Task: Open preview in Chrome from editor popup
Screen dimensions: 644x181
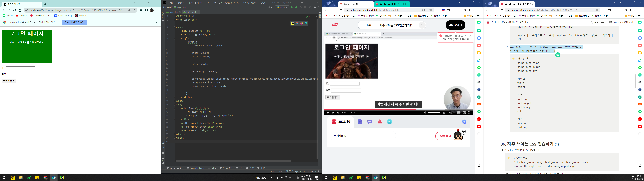Action: point(297,23)
